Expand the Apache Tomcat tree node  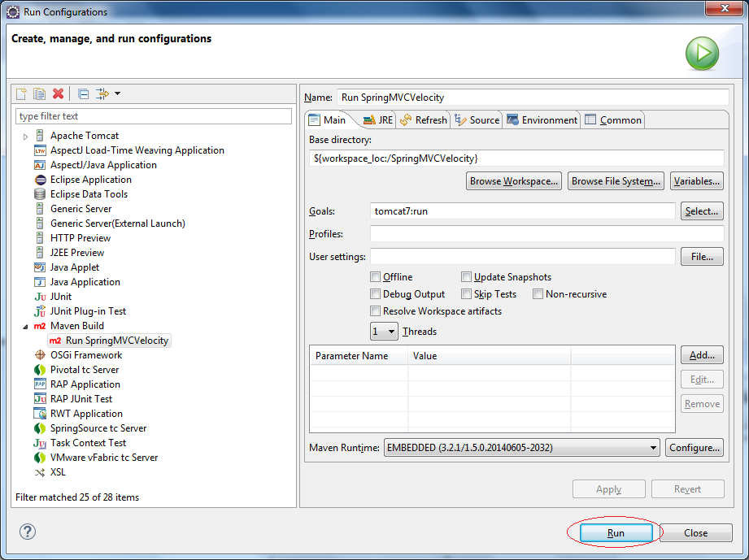pyautogui.click(x=25, y=137)
